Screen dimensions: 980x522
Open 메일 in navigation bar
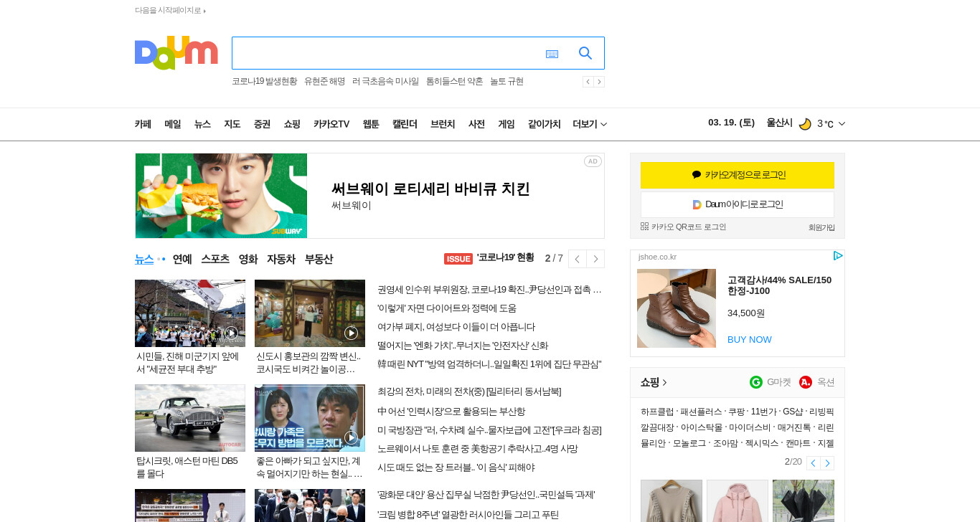172,124
